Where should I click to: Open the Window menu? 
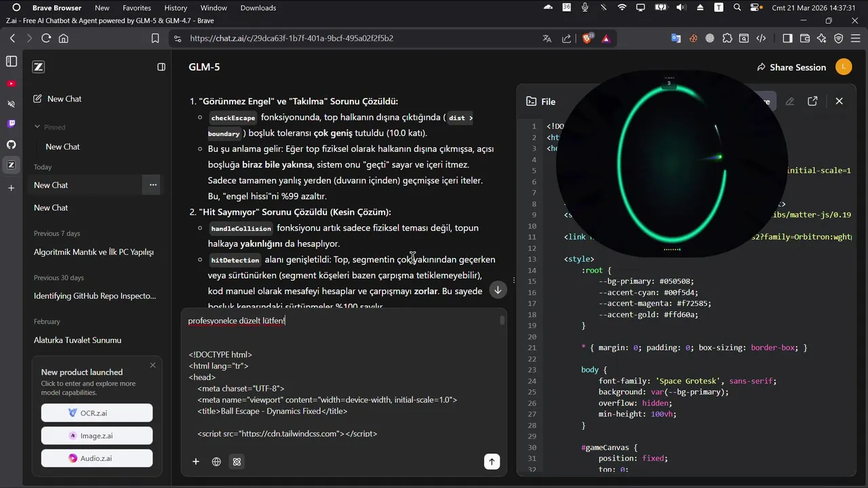point(214,8)
